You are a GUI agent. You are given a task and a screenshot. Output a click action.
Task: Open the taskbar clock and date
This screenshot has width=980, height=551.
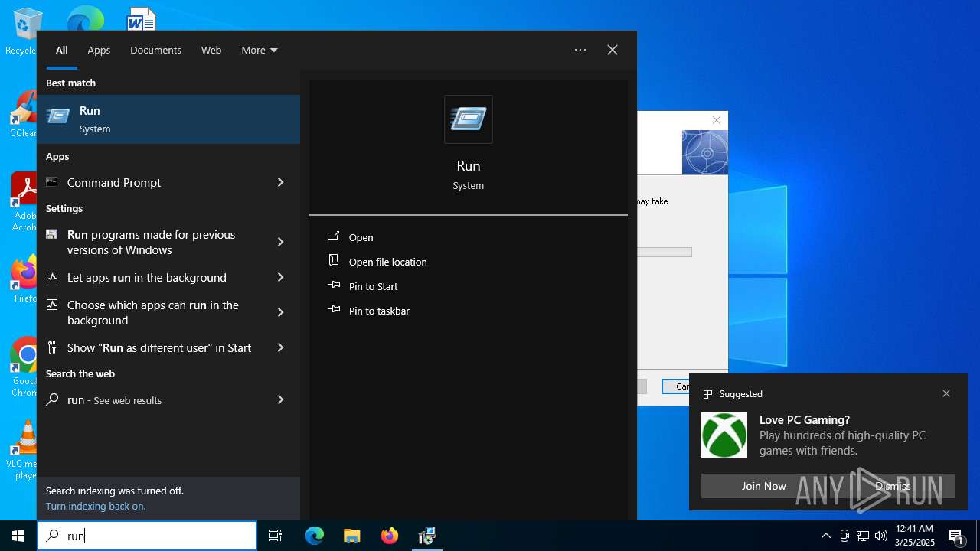(x=915, y=536)
